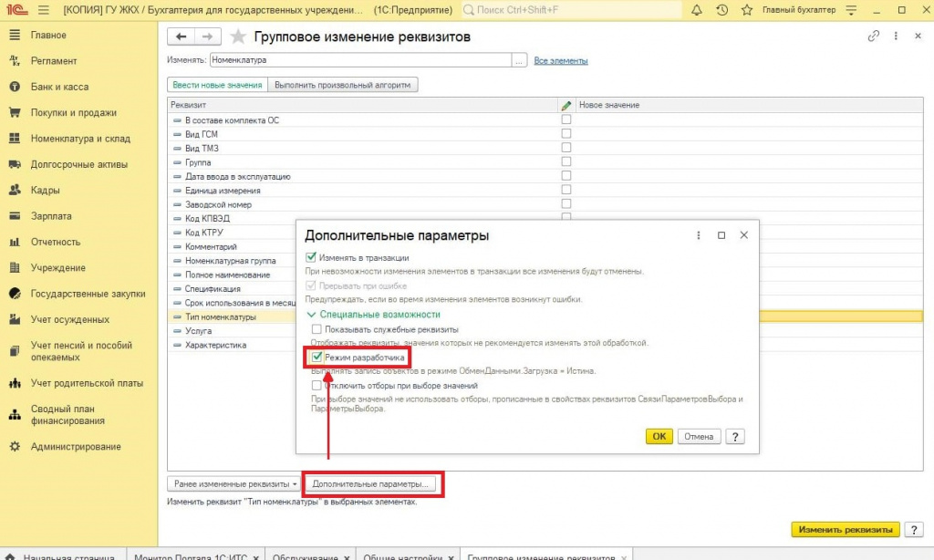Open the help question mark button in dialog
Image resolution: width=934 pixels, height=560 pixels.
point(734,436)
